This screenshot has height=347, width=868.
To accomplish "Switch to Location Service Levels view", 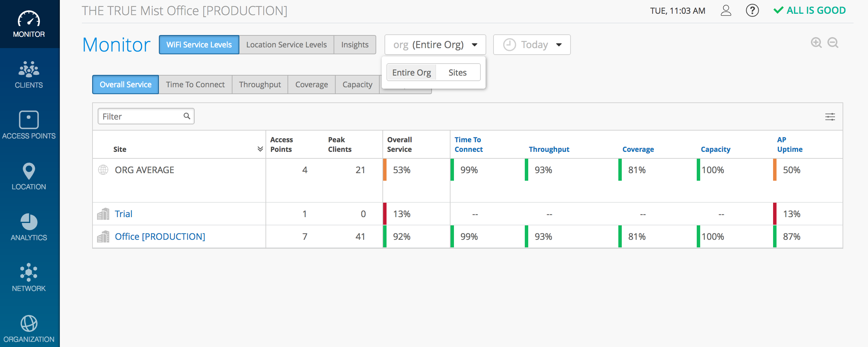I will 286,45.
